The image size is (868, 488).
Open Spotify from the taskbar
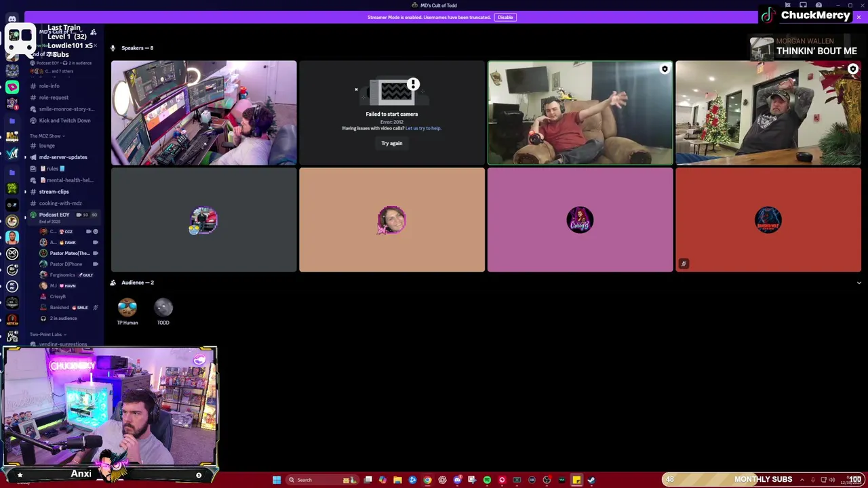[x=487, y=480]
